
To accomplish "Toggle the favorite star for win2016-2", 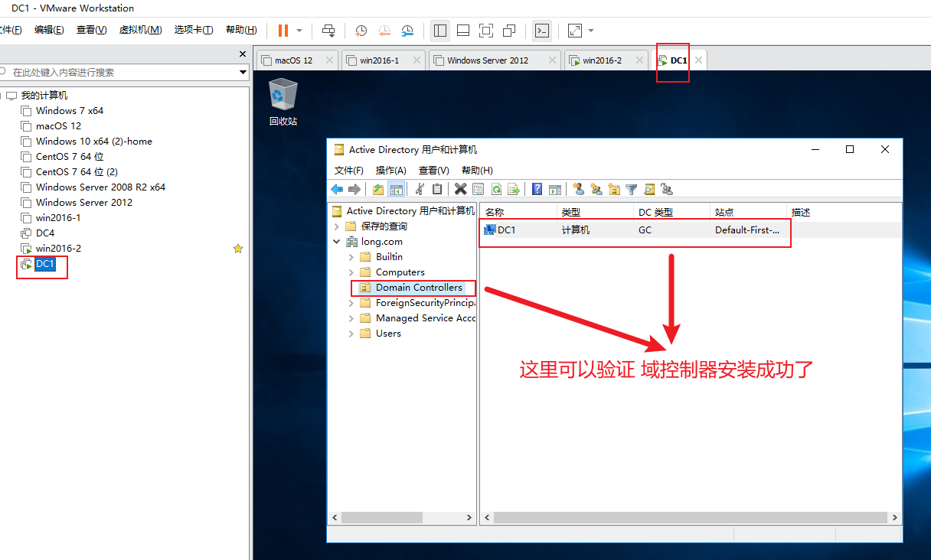I will pyautogui.click(x=238, y=249).
